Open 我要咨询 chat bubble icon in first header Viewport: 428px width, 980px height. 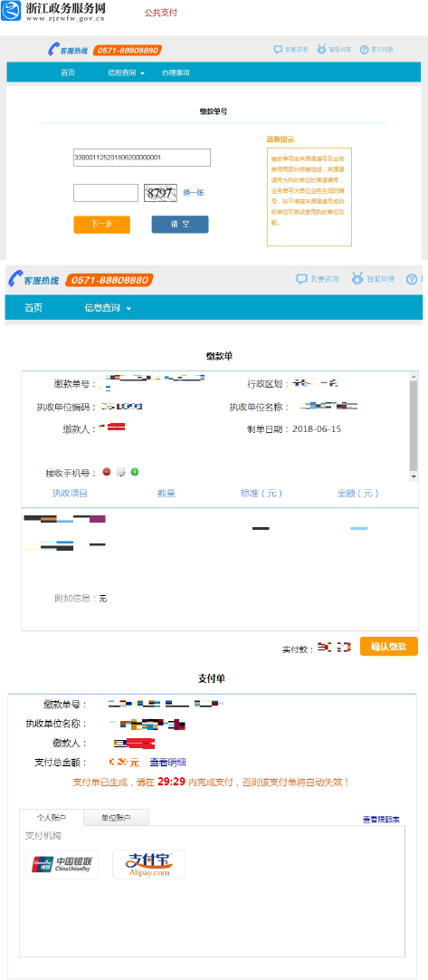[278, 50]
